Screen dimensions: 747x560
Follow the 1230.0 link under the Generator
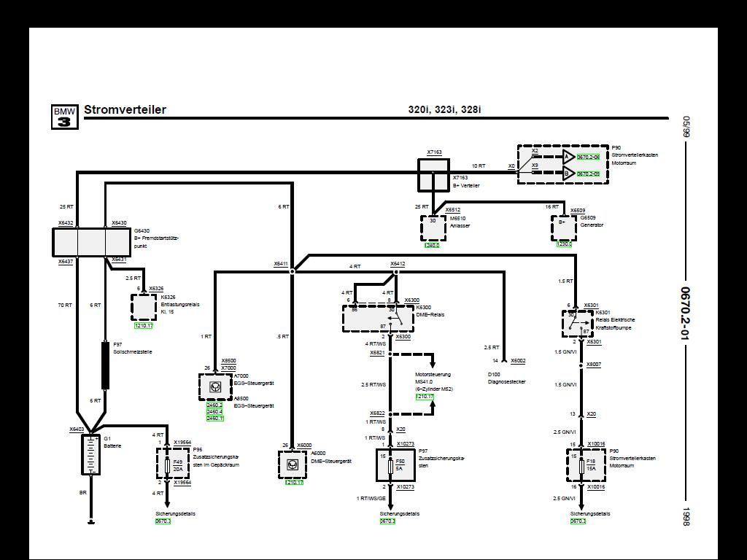click(564, 244)
